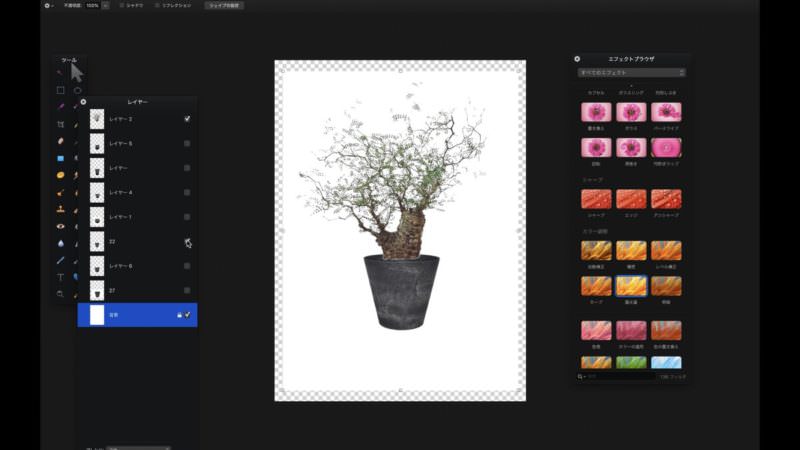Enable the シャドウ checkbox in top bar
The image size is (800, 450).
[x=121, y=5]
